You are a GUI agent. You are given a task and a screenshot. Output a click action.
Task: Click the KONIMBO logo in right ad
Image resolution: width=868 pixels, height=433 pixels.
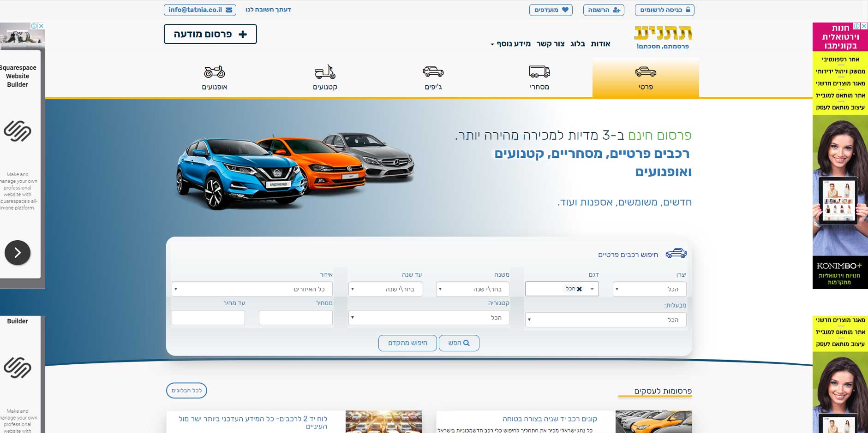(839, 266)
